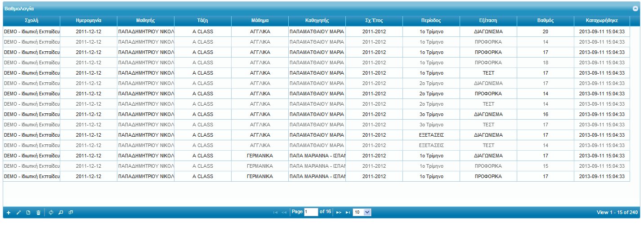Screen dimensions: 644x228
Task: Click the view record document icon
Action: (x=28, y=212)
